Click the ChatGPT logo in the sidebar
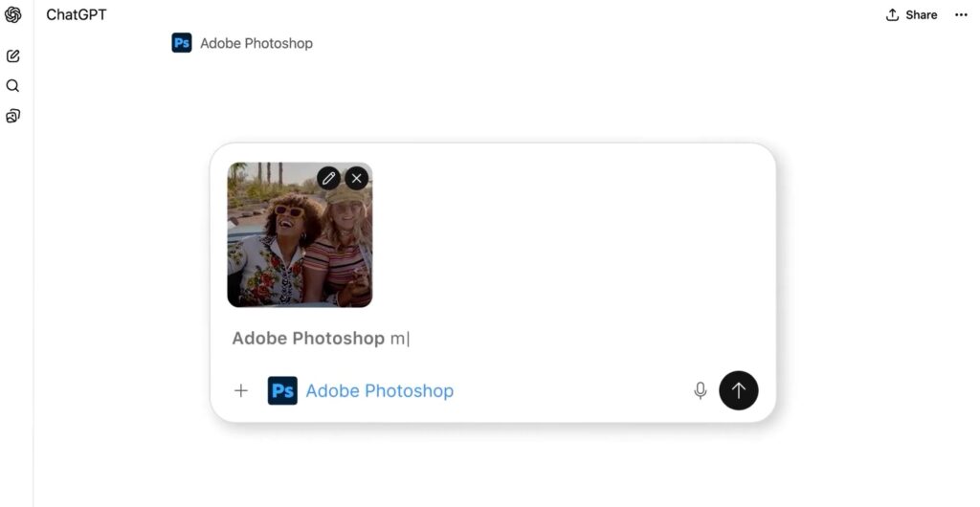 point(13,14)
